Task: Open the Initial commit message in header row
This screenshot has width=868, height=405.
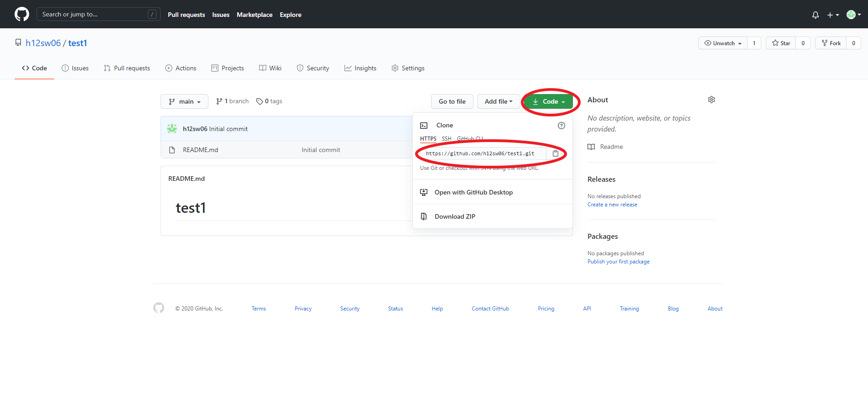Action: coord(229,129)
